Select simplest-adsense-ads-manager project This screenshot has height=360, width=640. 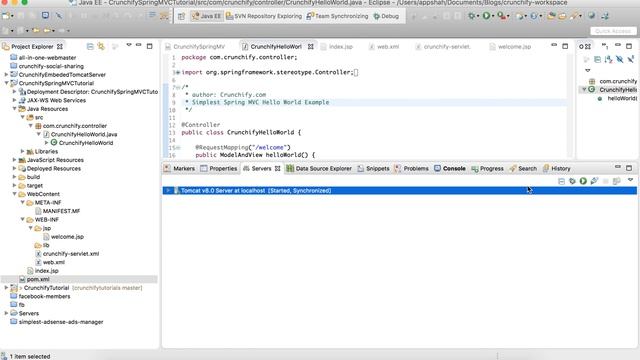pyautogui.click(x=61, y=322)
